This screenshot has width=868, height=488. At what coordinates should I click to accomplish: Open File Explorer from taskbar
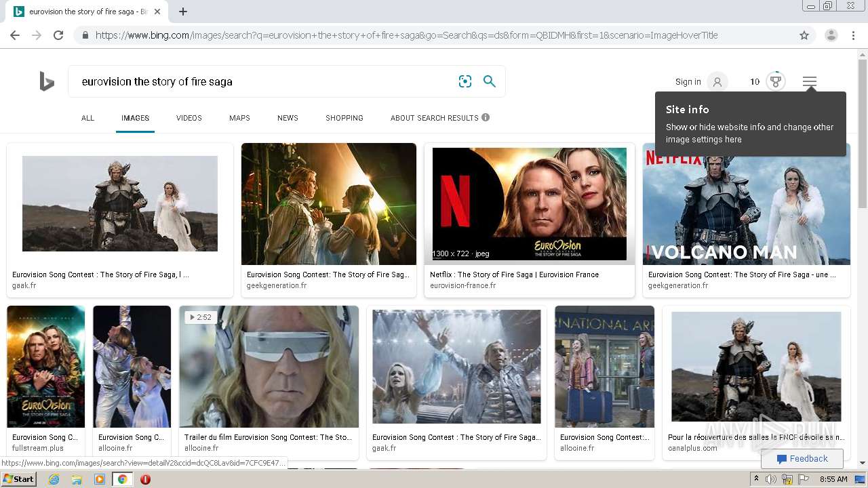(77, 479)
